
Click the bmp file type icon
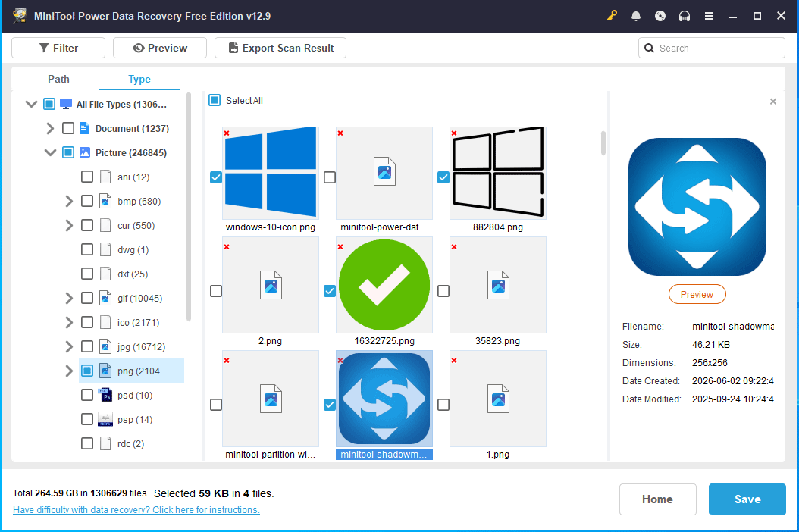pos(105,202)
